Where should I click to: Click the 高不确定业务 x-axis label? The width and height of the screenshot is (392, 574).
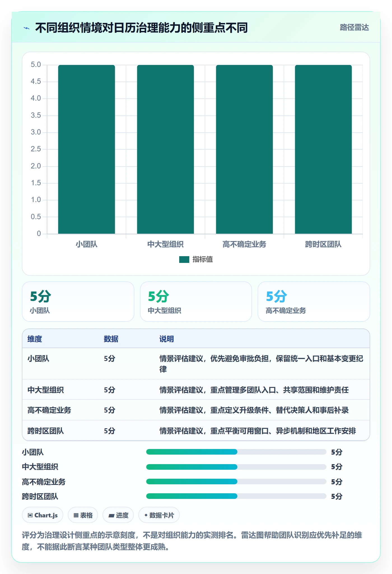(244, 244)
